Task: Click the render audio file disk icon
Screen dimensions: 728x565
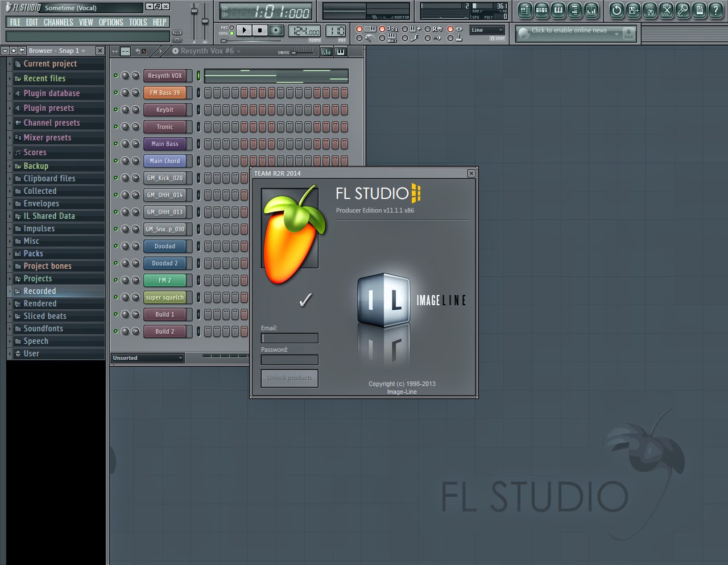Action: pyautogui.click(x=650, y=10)
